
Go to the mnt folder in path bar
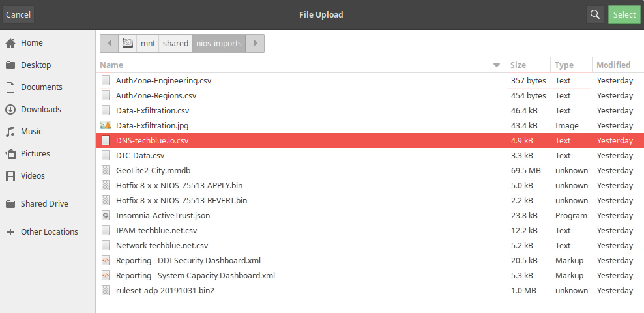pos(148,43)
